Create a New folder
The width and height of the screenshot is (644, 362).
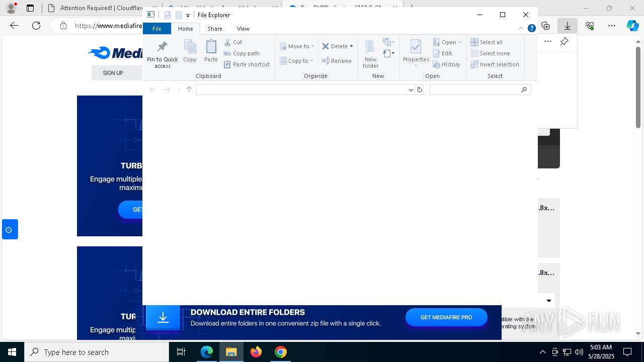pyautogui.click(x=370, y=54)
